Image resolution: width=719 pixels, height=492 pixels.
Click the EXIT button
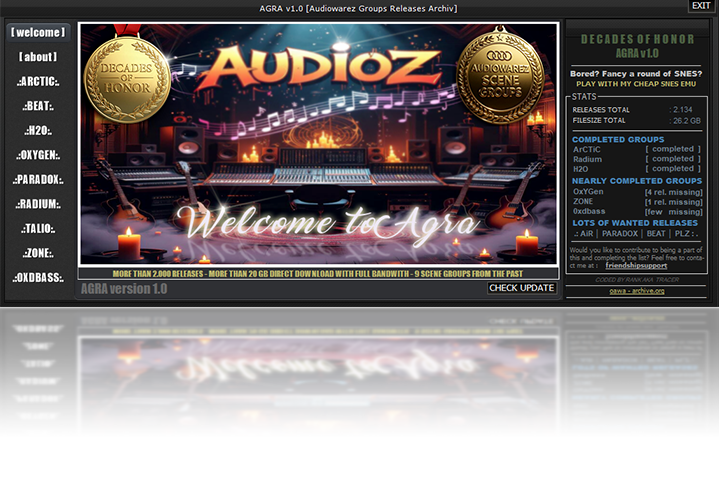pos(701,6)
